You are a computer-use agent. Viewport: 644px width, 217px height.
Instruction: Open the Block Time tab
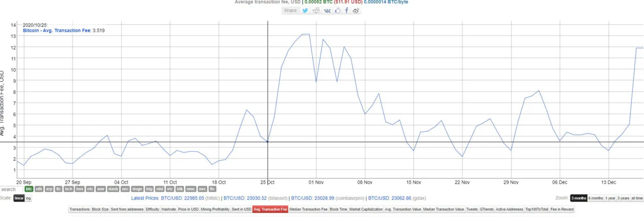(339, 209)
